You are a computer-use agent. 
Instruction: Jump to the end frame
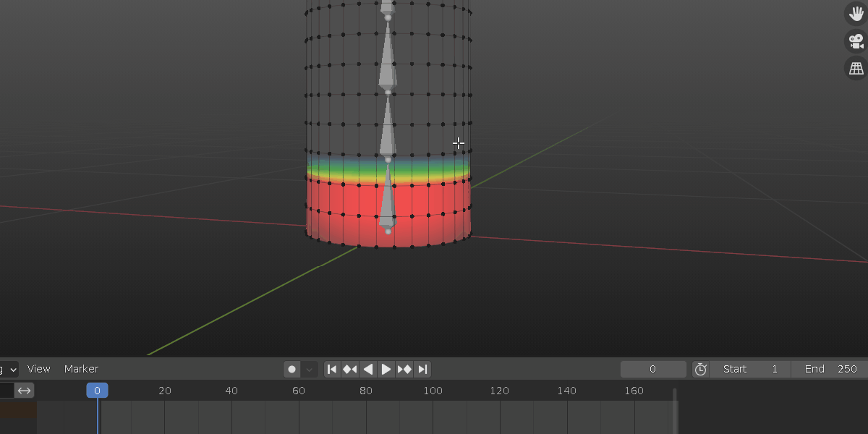423,369
